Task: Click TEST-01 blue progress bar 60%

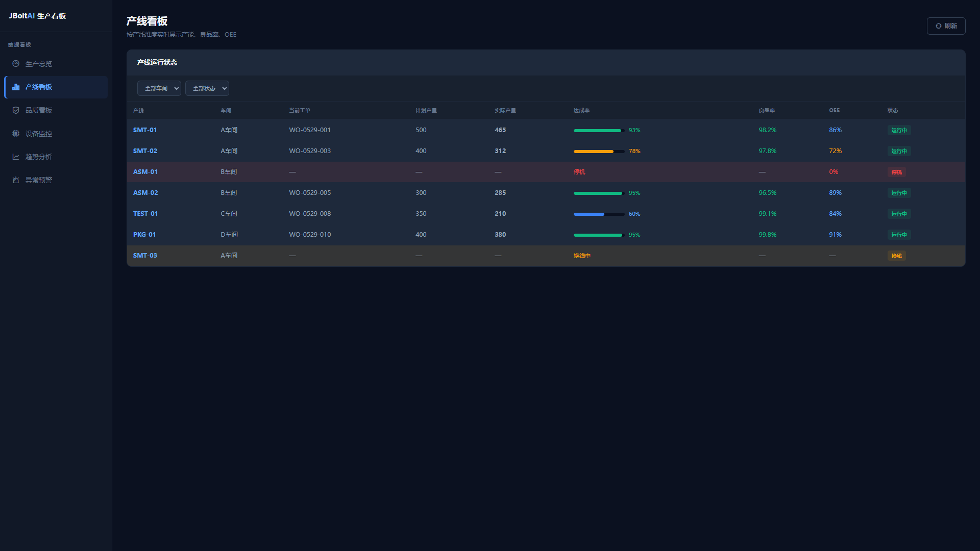Action: coord(599,214)
